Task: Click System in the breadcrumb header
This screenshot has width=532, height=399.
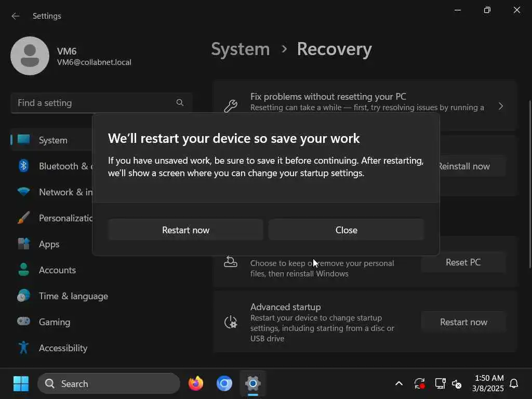Action: 241,49
